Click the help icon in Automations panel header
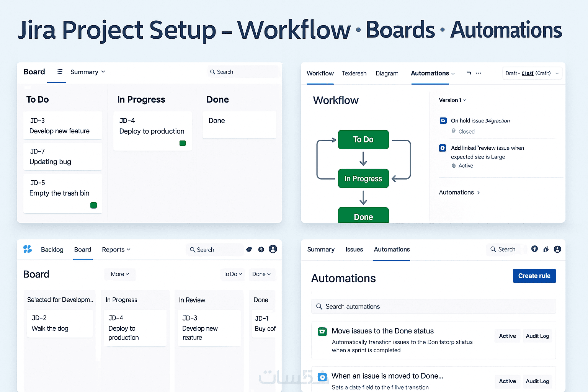This screenshot has width=588, height=392. click(535, 249)
